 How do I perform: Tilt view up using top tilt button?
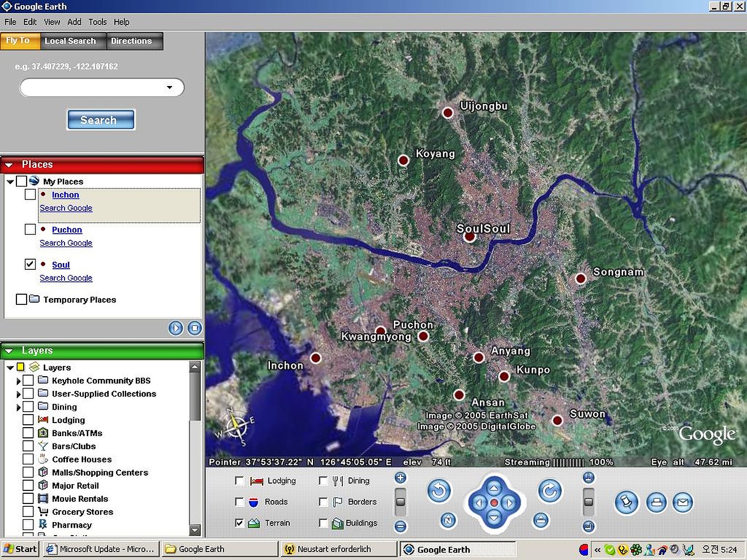point(589,477)
